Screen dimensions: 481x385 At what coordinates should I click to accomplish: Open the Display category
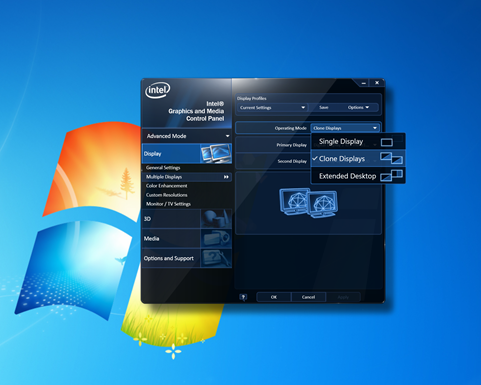pyautogui.click(x=187, y=153)
